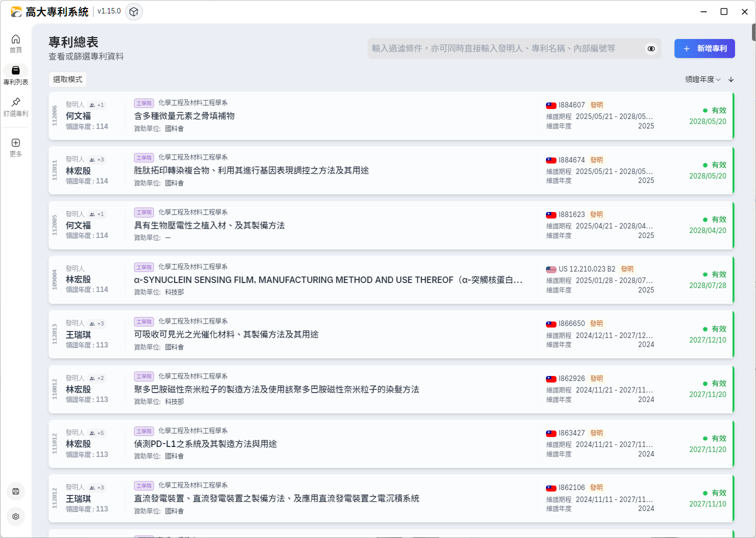Click the US flag on patent US 12,210,023 B2
Screen dimensions: 756x538
551,269
